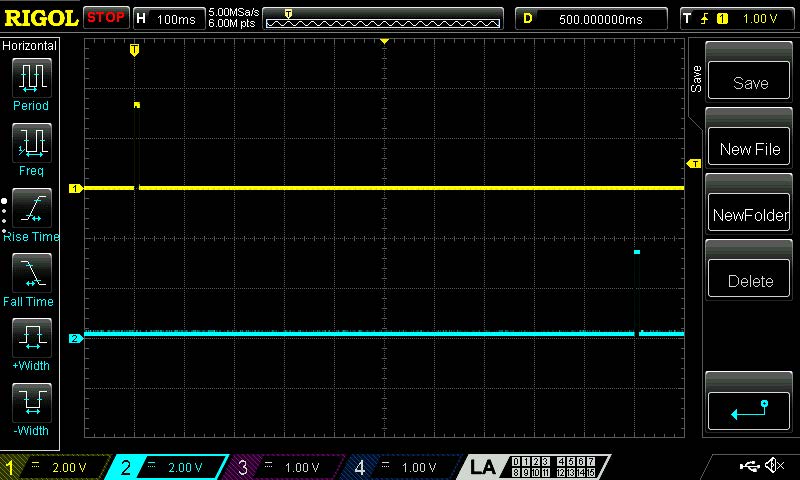Toggle channel 1 at 2.00 V
Screen dimensions: 800x480
[54, 467]
